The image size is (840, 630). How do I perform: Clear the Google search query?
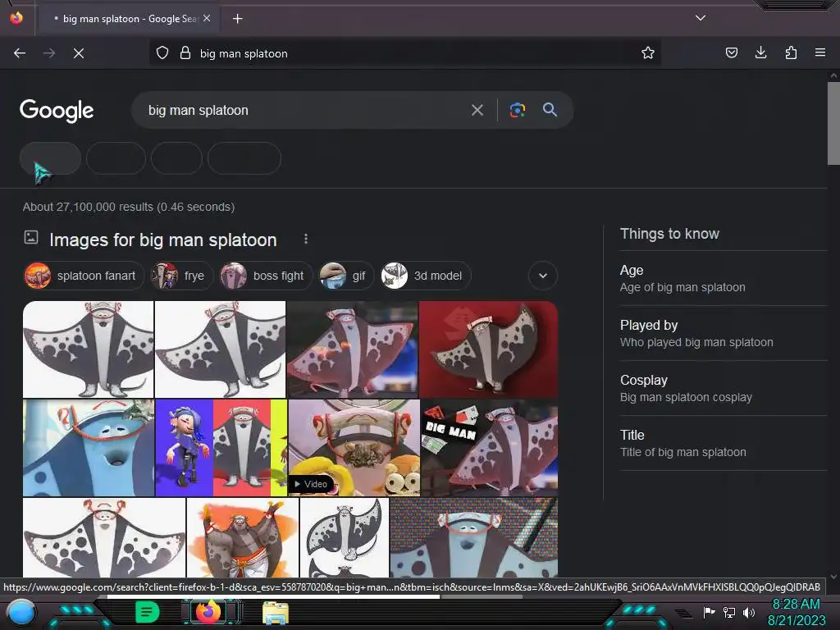[477, 111]
